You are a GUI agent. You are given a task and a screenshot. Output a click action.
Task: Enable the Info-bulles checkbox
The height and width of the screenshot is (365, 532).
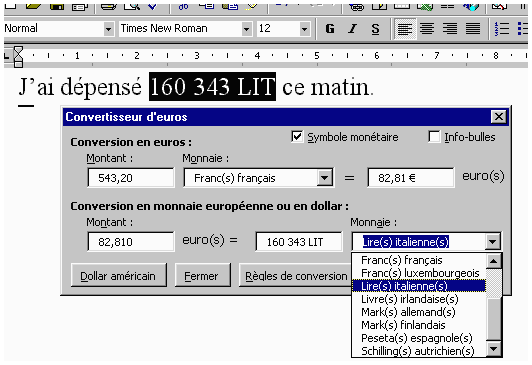click(x=434, y=137)
